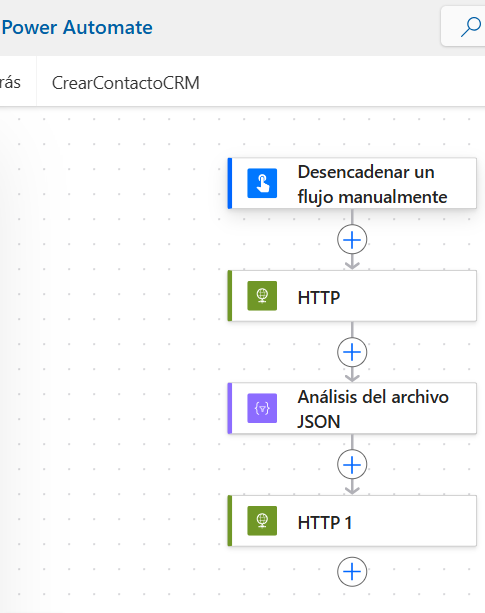
Task: Click the search magnifier icon
Action: tap(471, 27)
